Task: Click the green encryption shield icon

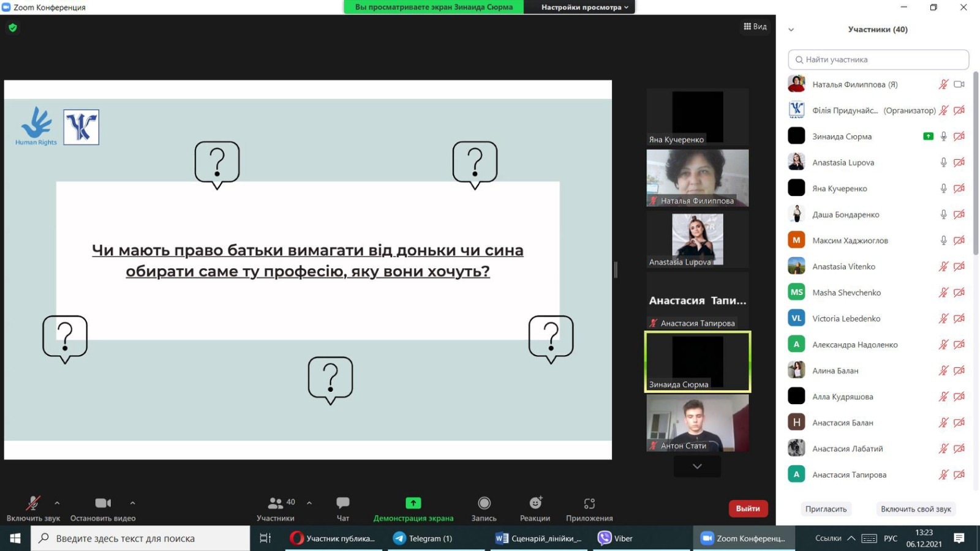Action: pos(13,28)
